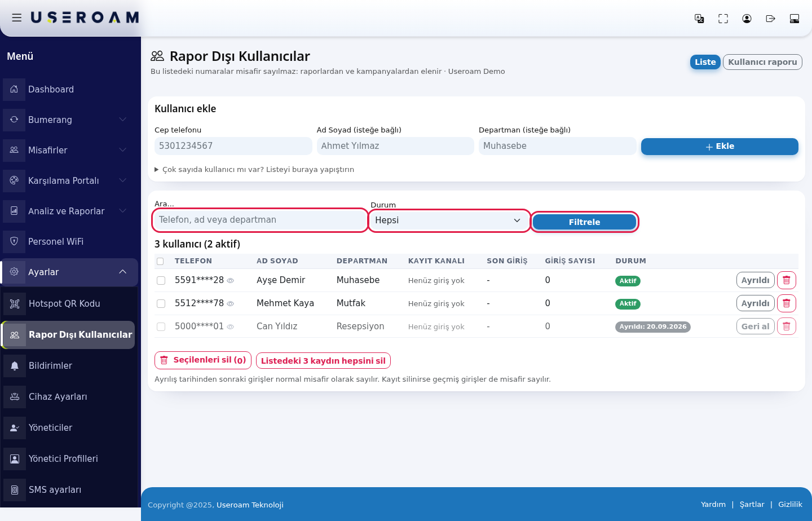Click Listedeki 3 kaydın hepsini sil
Image resolution: width=812 pixels, height=521 pixels.
point(323,361)
